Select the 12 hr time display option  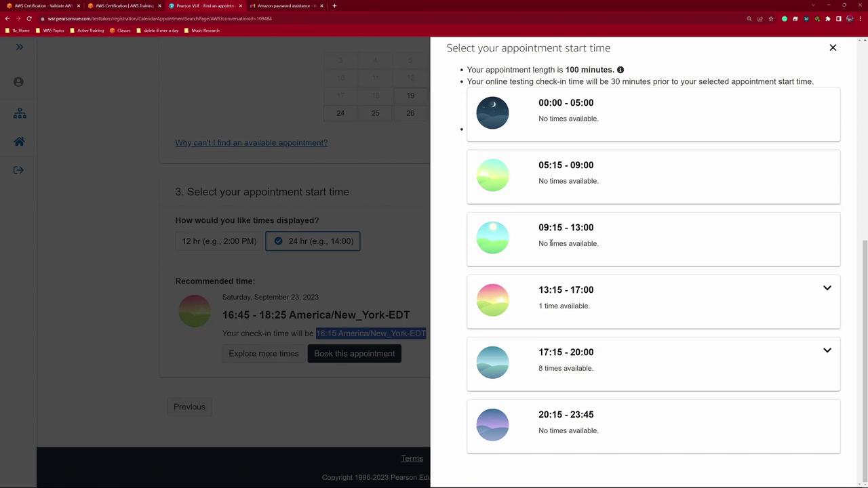219,241
